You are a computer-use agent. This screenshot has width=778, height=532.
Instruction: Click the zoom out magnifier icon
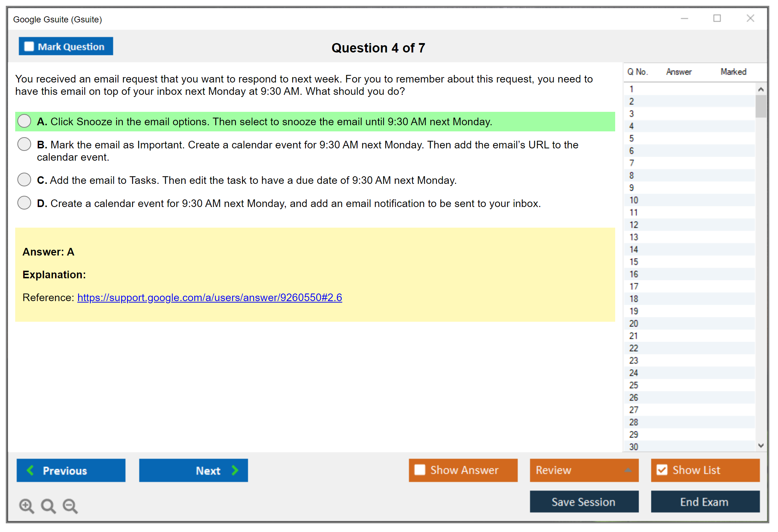70,506
